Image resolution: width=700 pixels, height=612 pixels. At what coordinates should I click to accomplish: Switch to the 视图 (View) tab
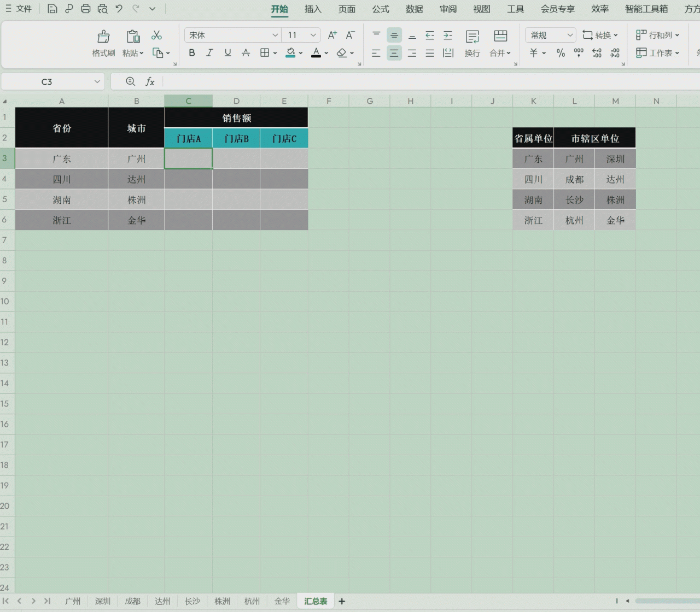pyautogui.click(x=482, y=9)
